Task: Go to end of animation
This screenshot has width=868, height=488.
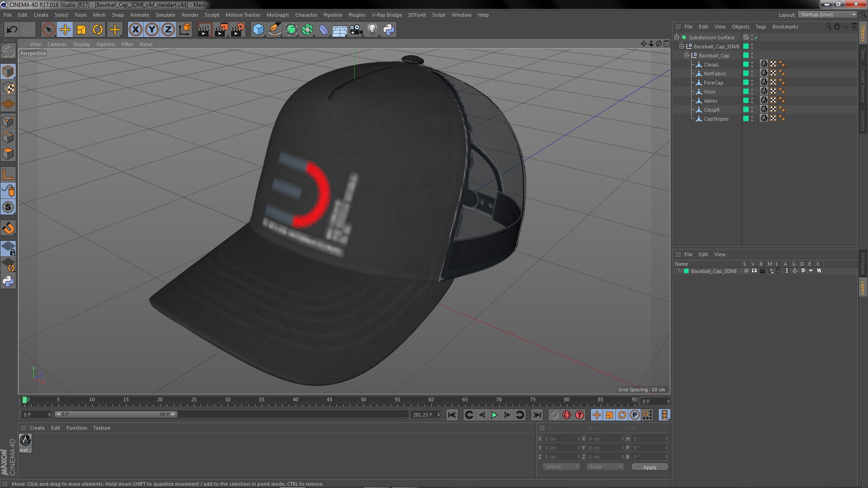Action: [x=537, y=415]
